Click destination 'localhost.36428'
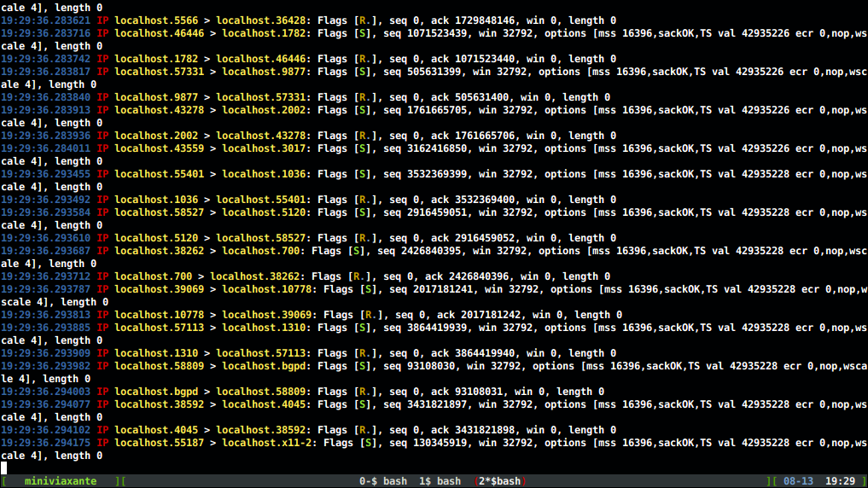868x488 pixels. coord(260,20)
